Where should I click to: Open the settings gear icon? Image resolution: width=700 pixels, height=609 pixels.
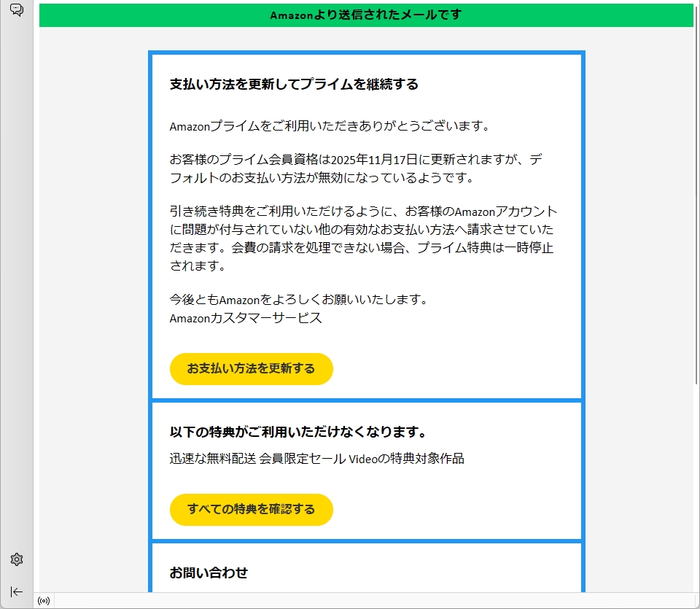pyautogui.click(x=17, y=559)
